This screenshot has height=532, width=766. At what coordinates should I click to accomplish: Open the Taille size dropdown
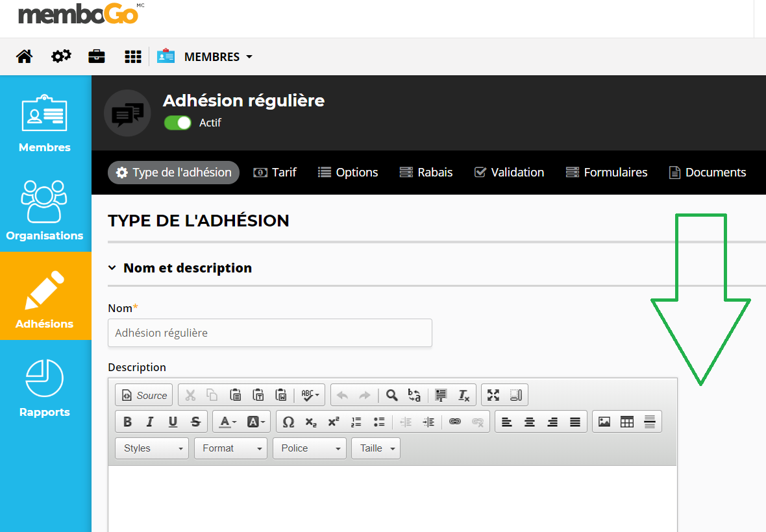click(x=376, y=448)
